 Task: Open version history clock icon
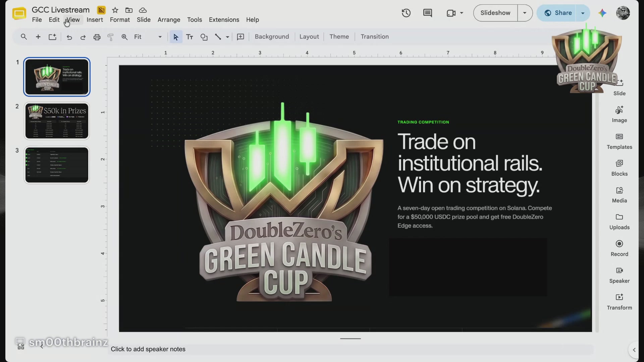click(406, 13)
